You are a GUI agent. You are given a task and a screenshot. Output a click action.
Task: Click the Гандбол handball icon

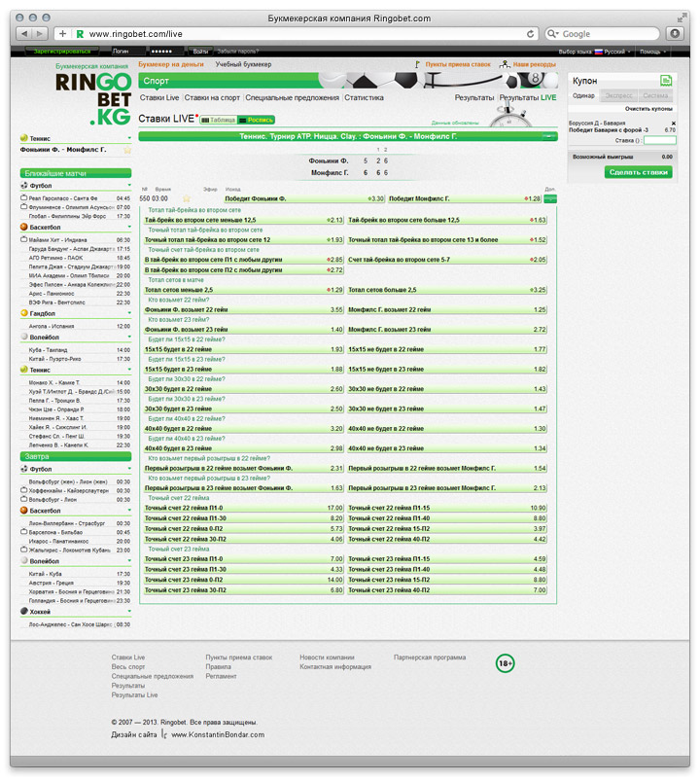coord(23,312)
